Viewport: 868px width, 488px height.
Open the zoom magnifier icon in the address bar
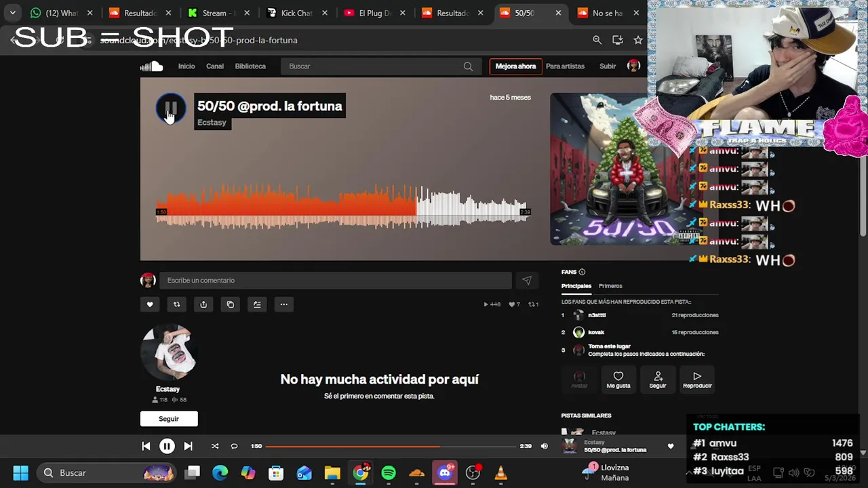pos(597,40)
